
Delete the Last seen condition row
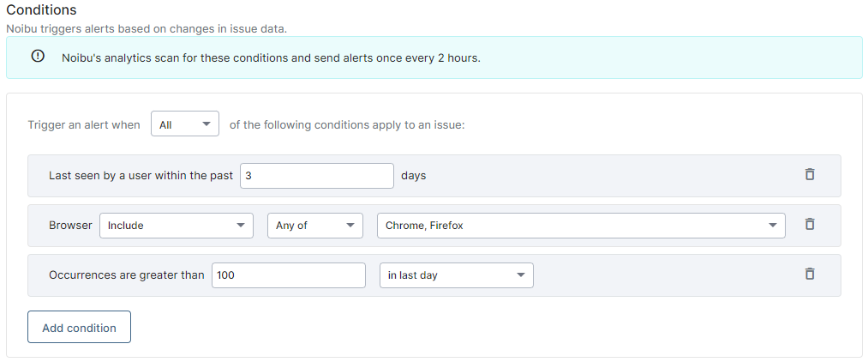tap(810, 174)
